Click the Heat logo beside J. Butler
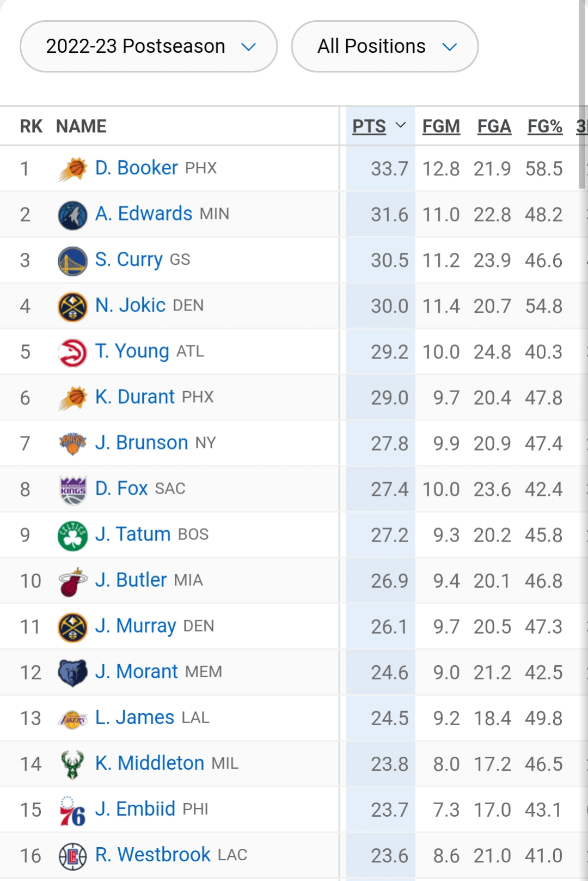The image size is (588, 881). (x=72, y=581)
